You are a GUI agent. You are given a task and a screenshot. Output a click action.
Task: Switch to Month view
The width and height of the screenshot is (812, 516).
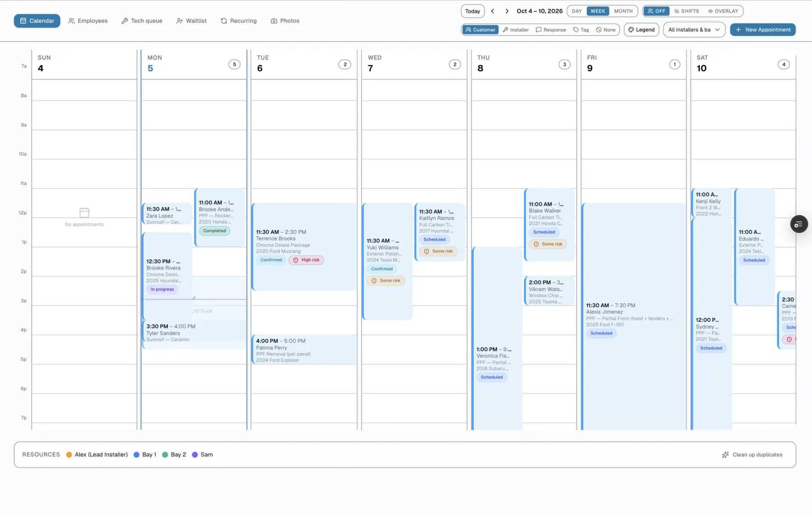pos(623,11)
